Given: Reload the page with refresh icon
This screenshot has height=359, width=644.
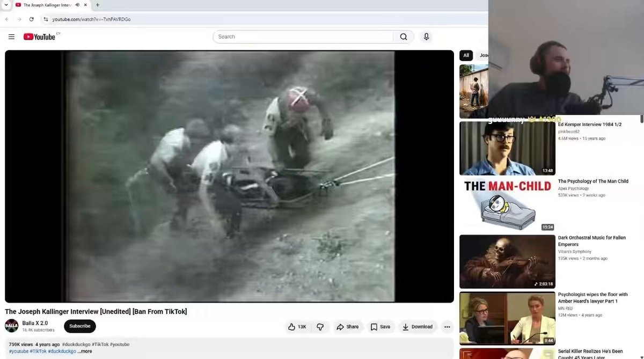Looking at the screenshot, I should point(32,19).
